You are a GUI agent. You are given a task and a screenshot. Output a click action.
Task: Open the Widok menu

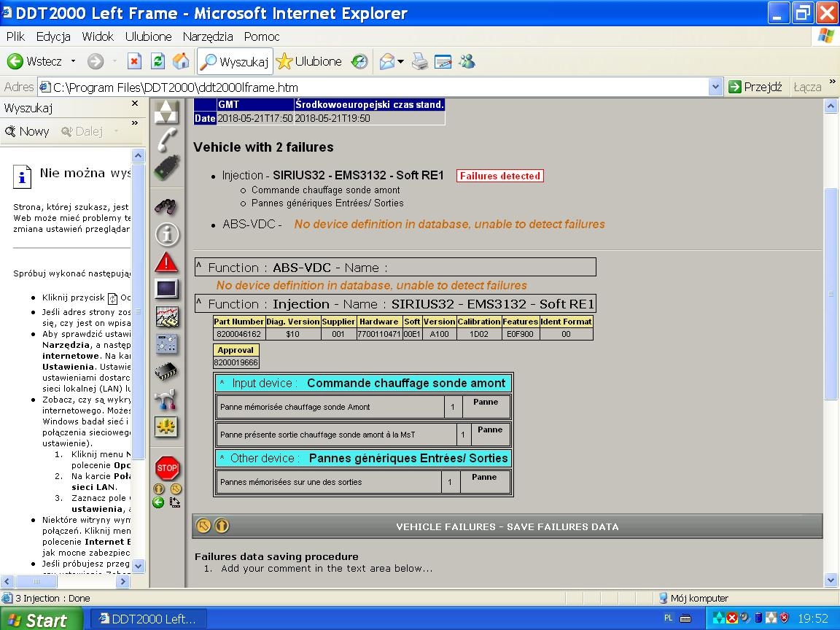tap(98, 36)
